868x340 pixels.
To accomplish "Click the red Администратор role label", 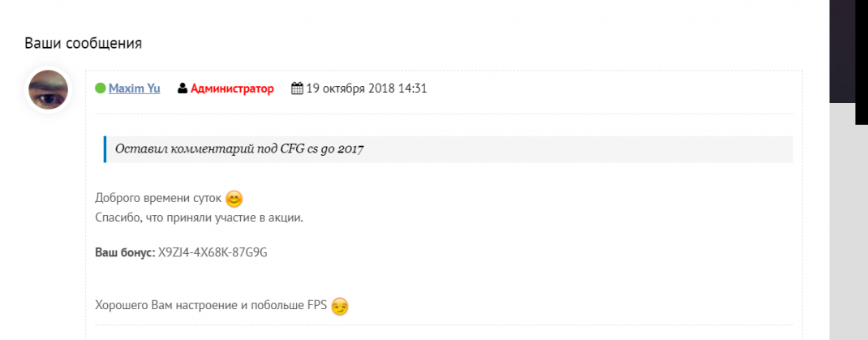I will pyautogui.click(x=232, y=88).
